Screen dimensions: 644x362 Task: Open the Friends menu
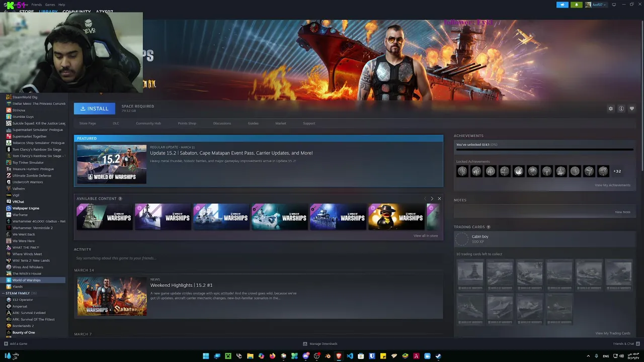[x=37, y=5]
